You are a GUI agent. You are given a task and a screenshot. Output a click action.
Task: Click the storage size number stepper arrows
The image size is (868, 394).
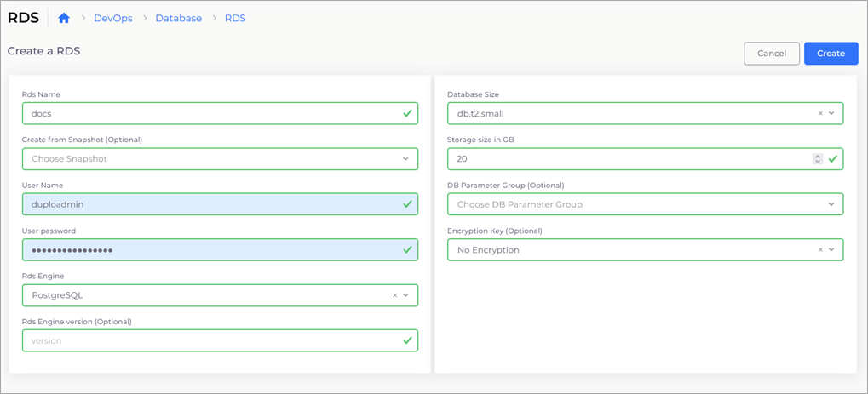pyautogui.click(x=817, y=159)
